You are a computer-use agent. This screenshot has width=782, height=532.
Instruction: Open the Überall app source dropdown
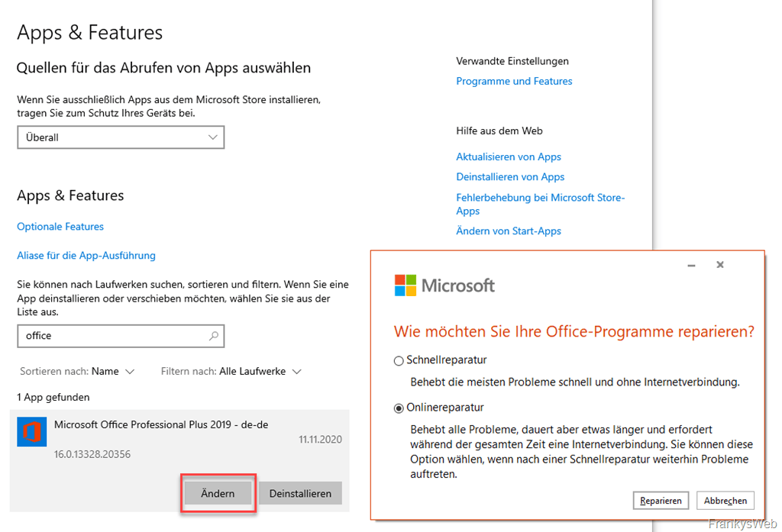coord(121,137)
